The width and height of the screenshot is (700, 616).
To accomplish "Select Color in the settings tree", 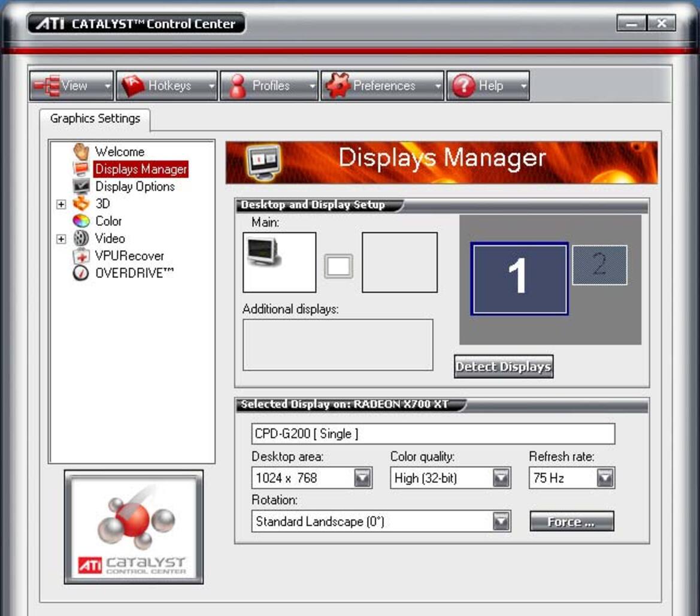I will (108, 221).
